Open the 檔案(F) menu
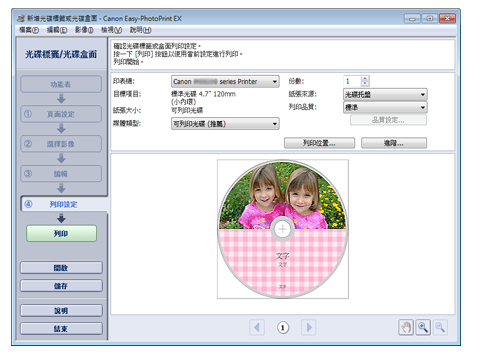 tap(29, 30)
